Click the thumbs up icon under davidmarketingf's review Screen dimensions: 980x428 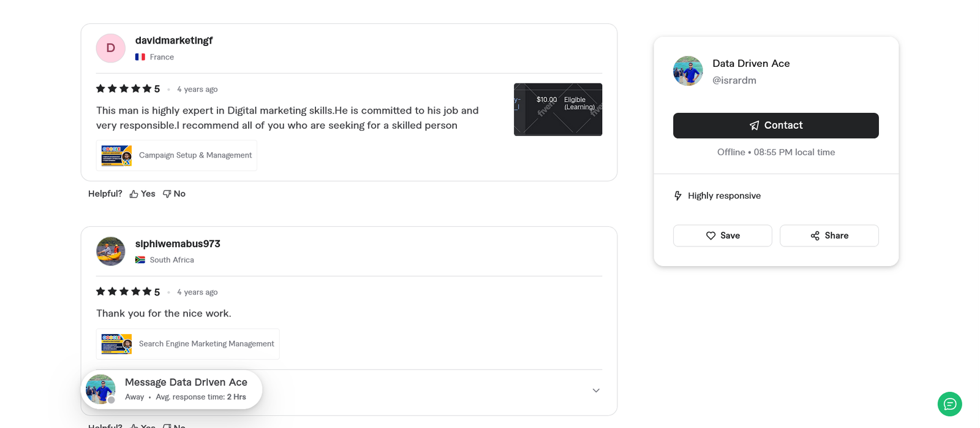coord(134,193)
